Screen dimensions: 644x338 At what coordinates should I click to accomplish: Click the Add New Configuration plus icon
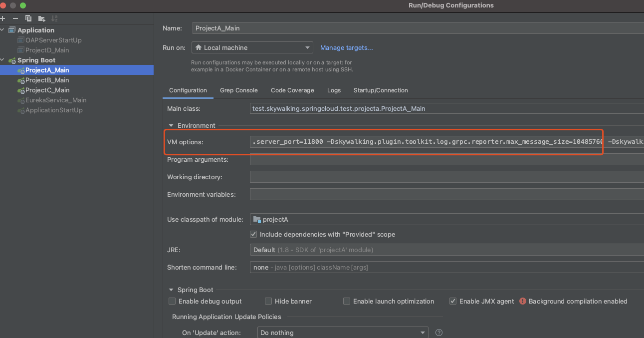(x=2, y=18)
